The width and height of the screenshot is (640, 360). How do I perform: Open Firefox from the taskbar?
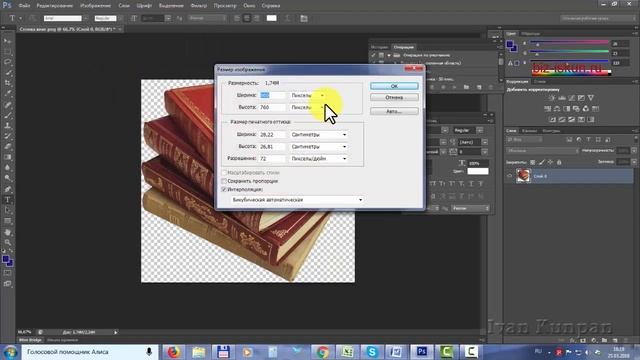pyautogui.click(x=173, y=352)
